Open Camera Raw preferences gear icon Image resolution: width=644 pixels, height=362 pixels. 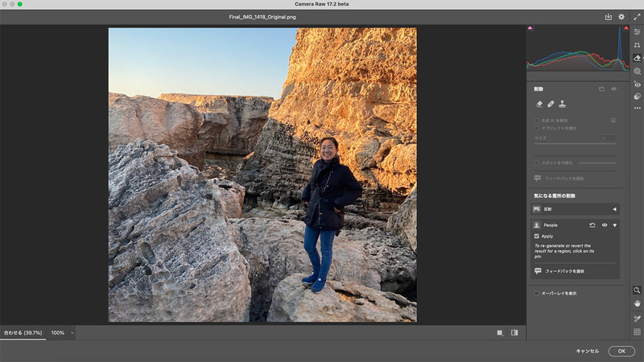tap(621, 16)
